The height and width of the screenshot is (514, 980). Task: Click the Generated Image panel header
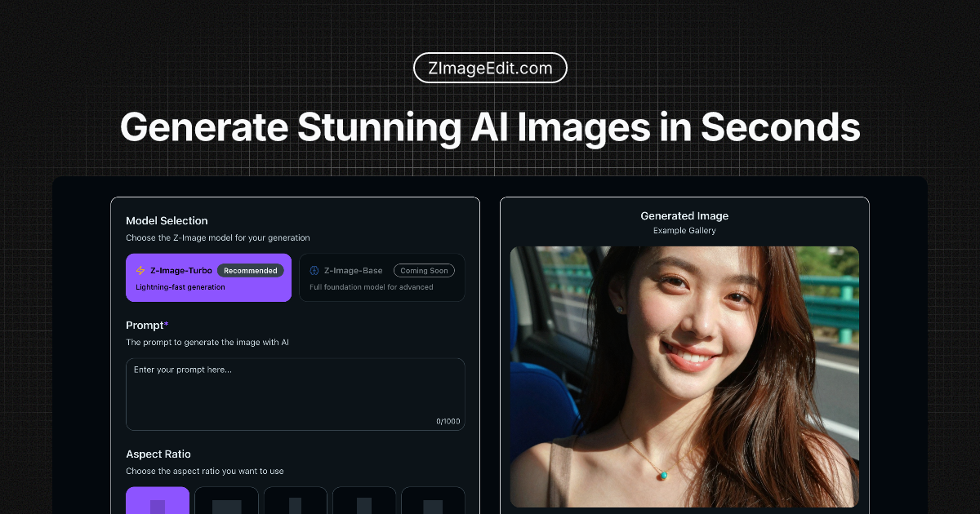point(684,215)
